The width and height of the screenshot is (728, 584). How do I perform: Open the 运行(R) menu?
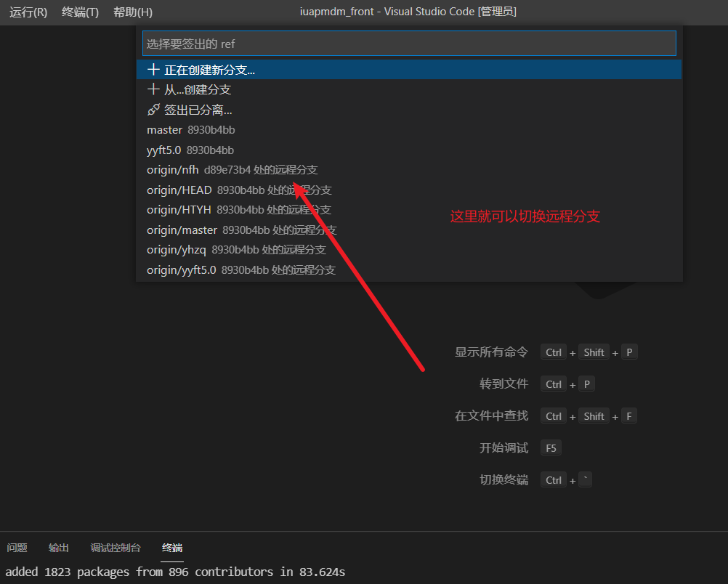click(28, 12)
